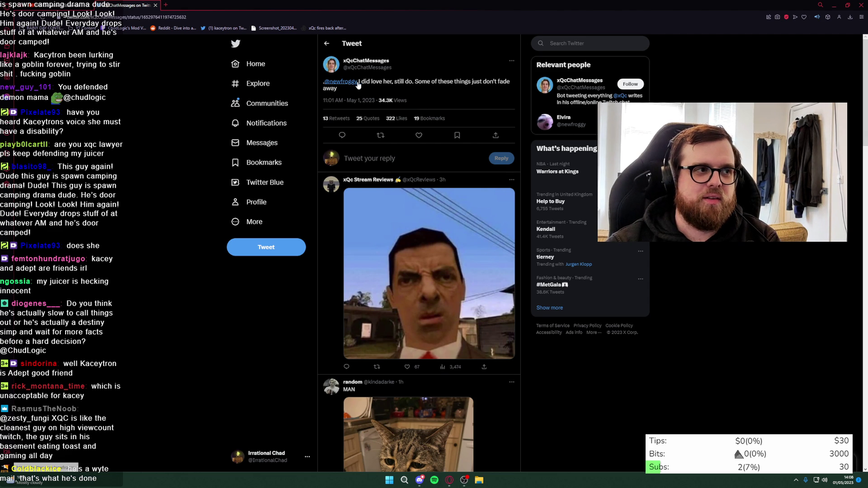This screenshot has height=488, width=868.
Task: Share the main tweet via share icon
Action: tap(495, 135)
